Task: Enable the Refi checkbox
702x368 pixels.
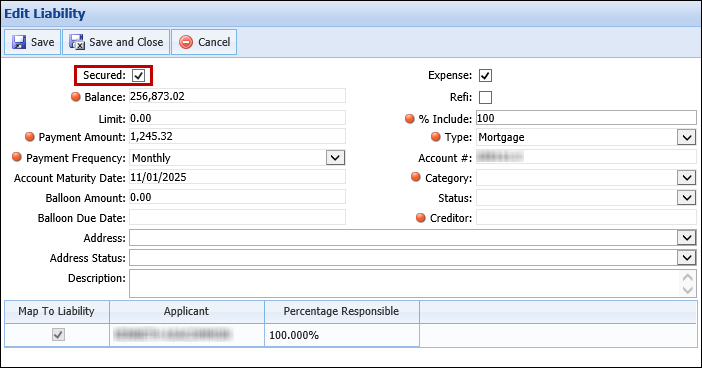Action: tap(485, 97)
